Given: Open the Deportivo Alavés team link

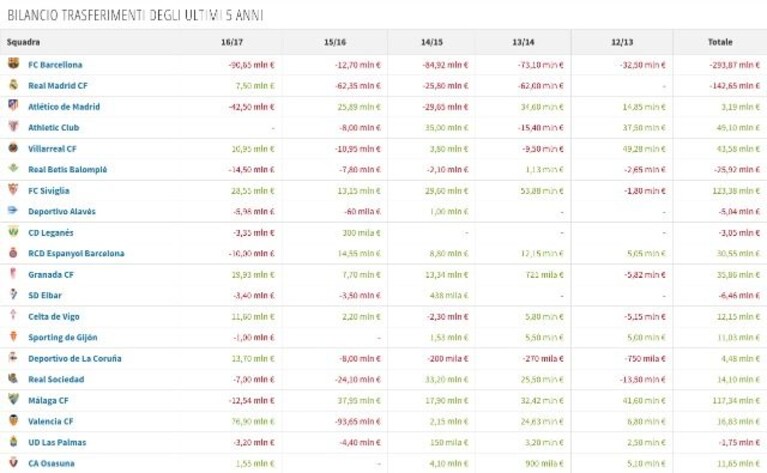Looking at the screenshot, I should [62, 212].
